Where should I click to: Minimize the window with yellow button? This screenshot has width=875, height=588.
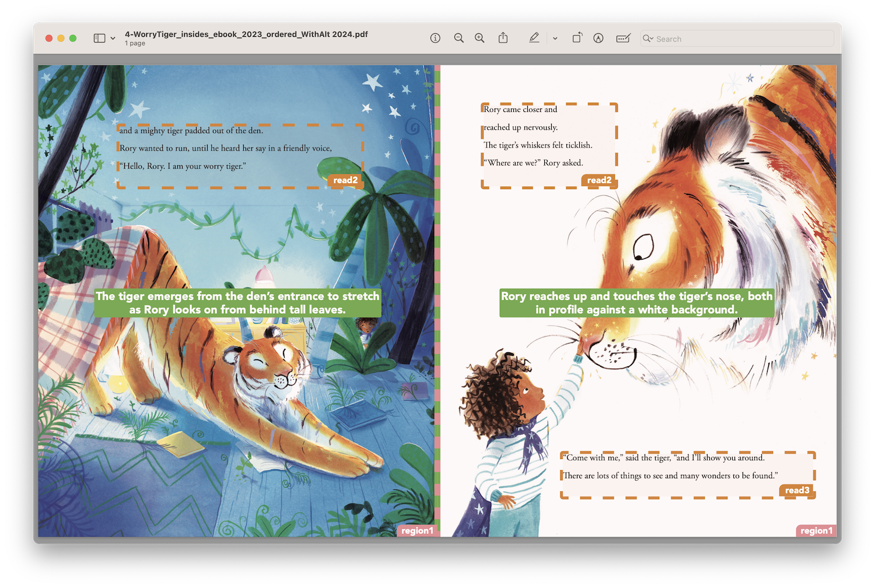click(61, 38)
